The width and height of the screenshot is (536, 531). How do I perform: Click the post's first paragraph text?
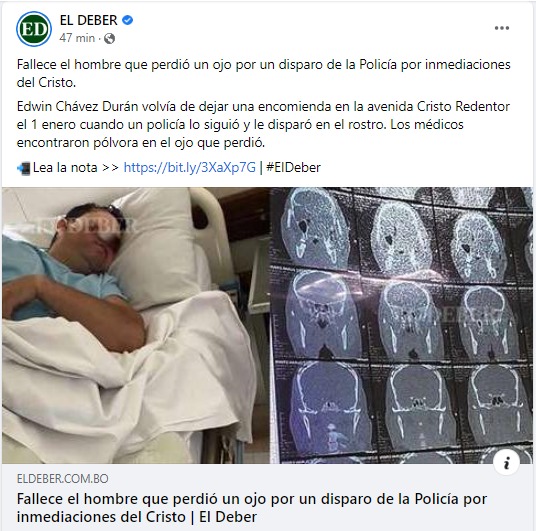(x=263, y=74)
